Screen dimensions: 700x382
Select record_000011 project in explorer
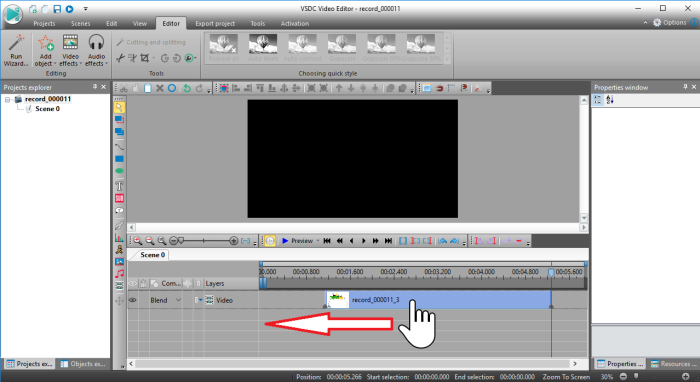click(48, 99)
